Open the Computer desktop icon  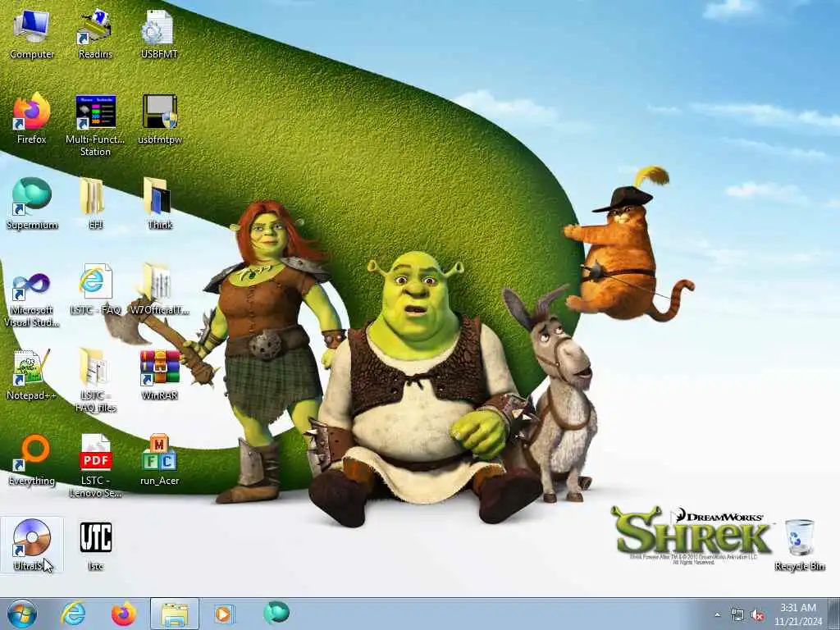32,34
